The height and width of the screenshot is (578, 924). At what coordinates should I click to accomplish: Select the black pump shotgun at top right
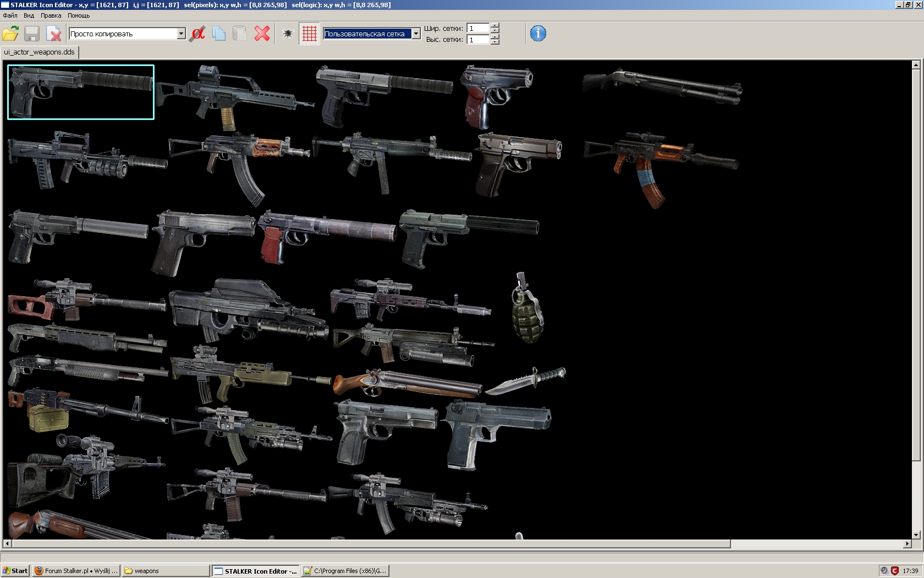click(662, 86)
